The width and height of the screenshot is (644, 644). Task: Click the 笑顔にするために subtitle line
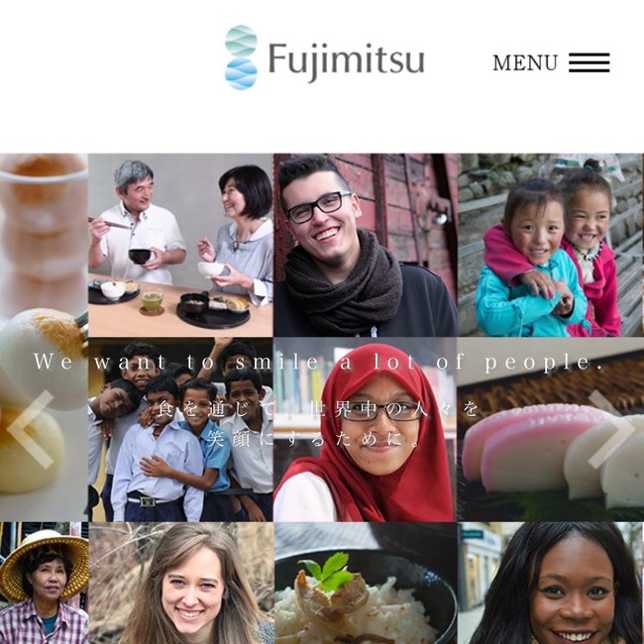coord(314,439)
